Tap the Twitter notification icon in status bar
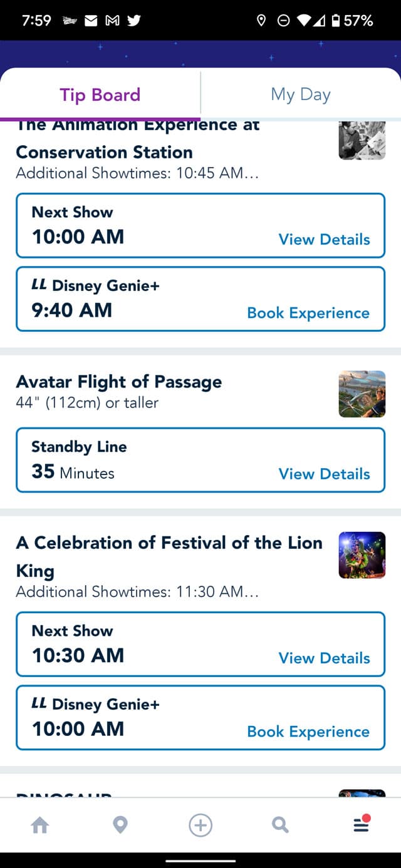This screenshot has height=868, width=401. point(133,21)
